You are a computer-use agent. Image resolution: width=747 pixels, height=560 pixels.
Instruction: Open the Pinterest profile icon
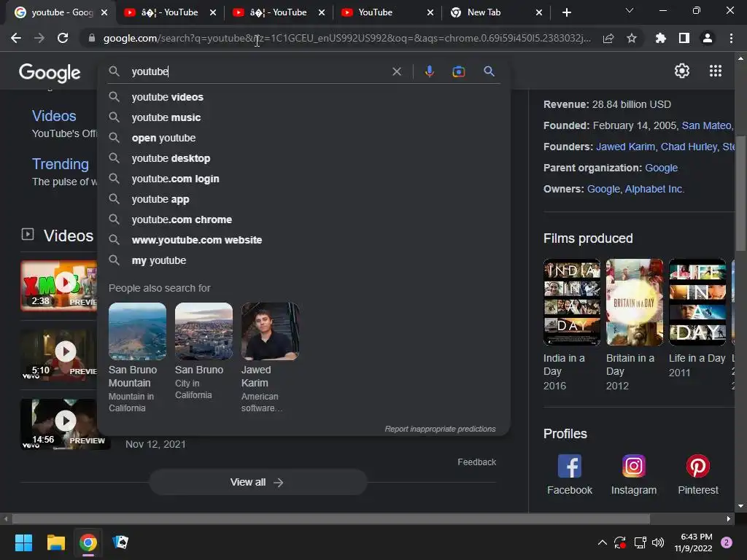click(698, 466)
